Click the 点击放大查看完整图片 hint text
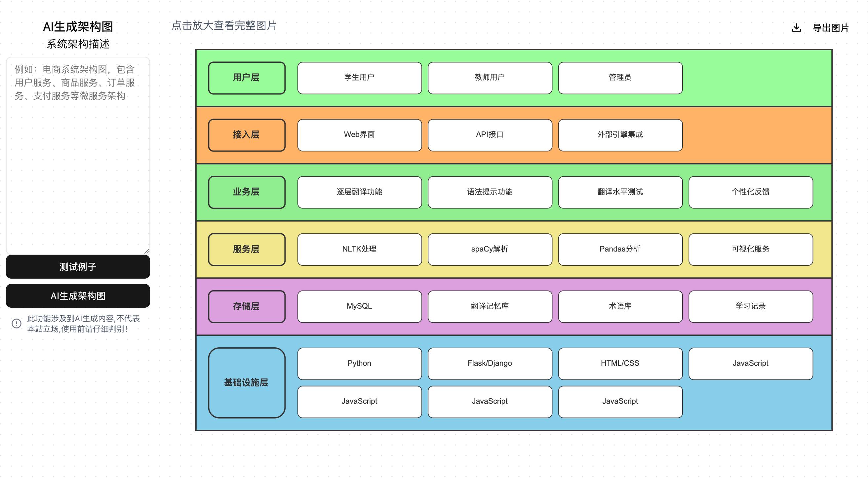The width and height of the screenshot is (868, 478). pyautogui.click(x=224, y=25)
